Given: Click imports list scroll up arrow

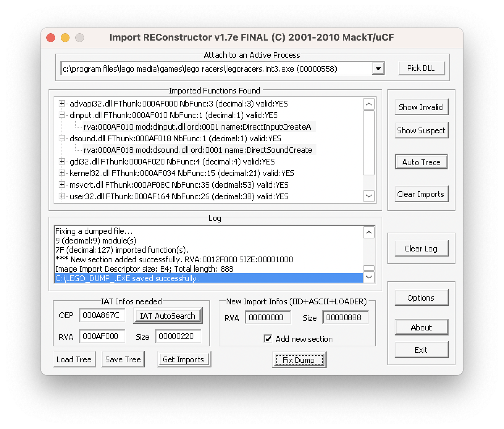Looking at the screenshot, I should pos(369,104).
